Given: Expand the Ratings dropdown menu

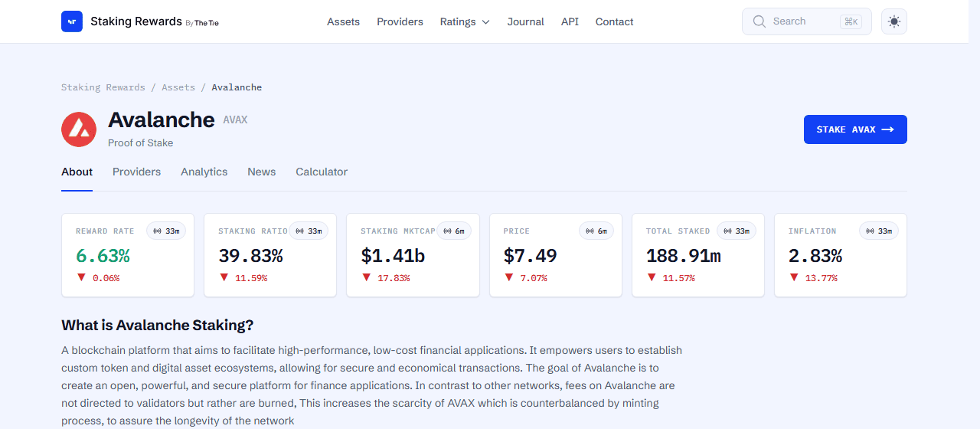Looking at the screenshot, I should [x=465, y=21].
